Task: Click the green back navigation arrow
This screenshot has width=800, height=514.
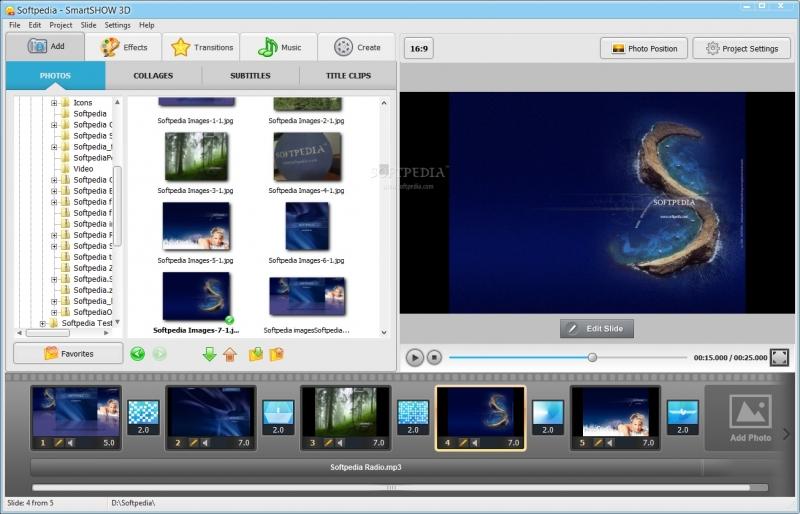Action: pyautogui.click(x=137, y=353)
